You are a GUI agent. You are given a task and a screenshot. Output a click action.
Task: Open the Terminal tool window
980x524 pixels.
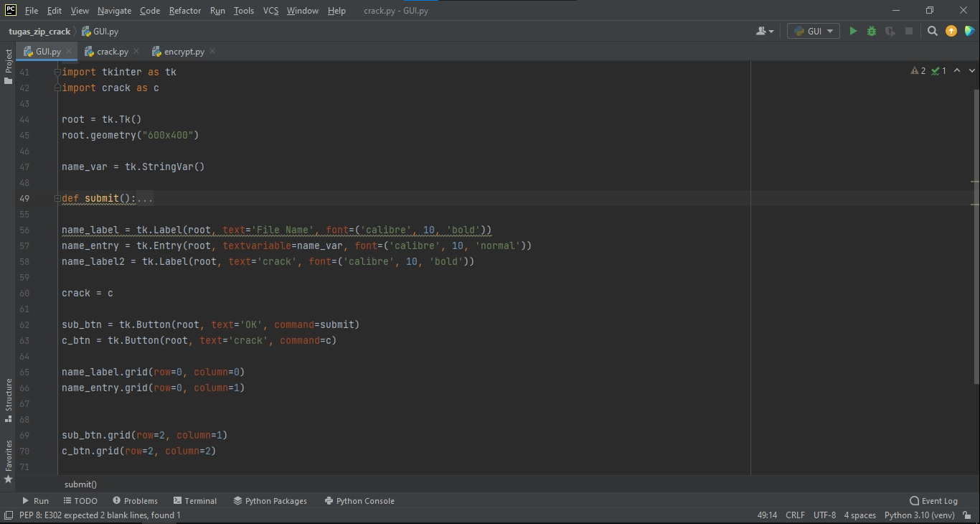click(194, 501)
